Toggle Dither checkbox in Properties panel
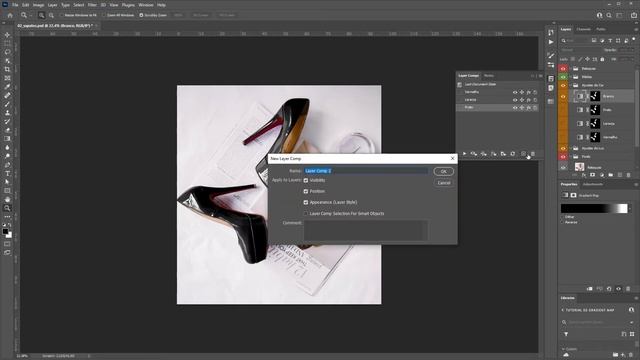Viewport: 640px width, 360px height. [562, 217]
